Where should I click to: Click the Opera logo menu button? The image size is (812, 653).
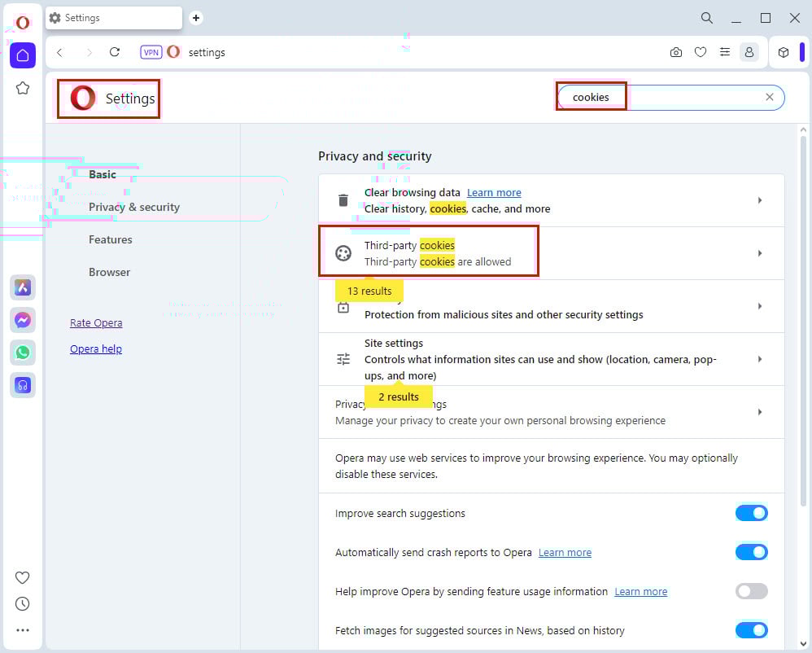[x=22, y=23]
